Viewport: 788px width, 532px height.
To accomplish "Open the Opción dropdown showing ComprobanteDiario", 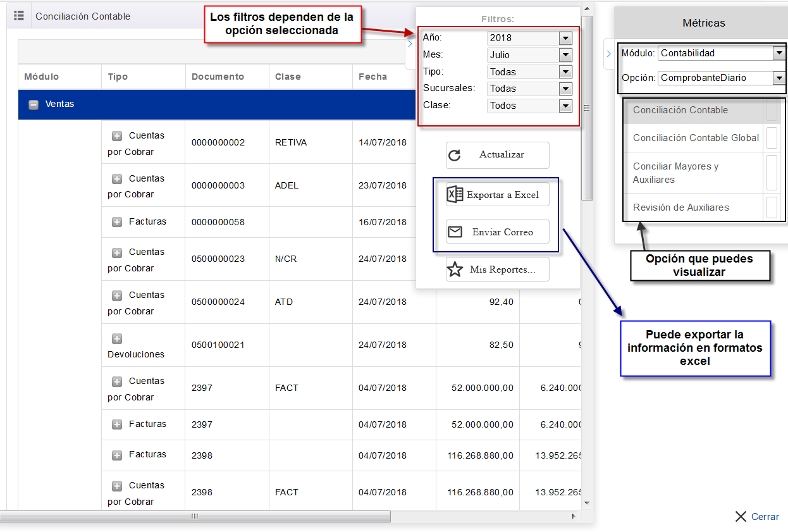I will 779,78.
